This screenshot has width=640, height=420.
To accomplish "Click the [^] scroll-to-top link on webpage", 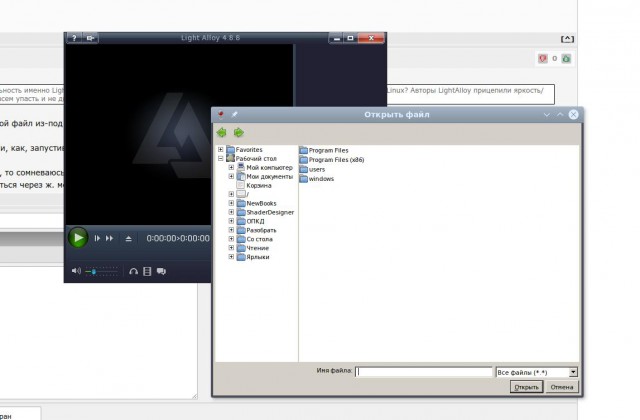I will click(x=567, y=39).
